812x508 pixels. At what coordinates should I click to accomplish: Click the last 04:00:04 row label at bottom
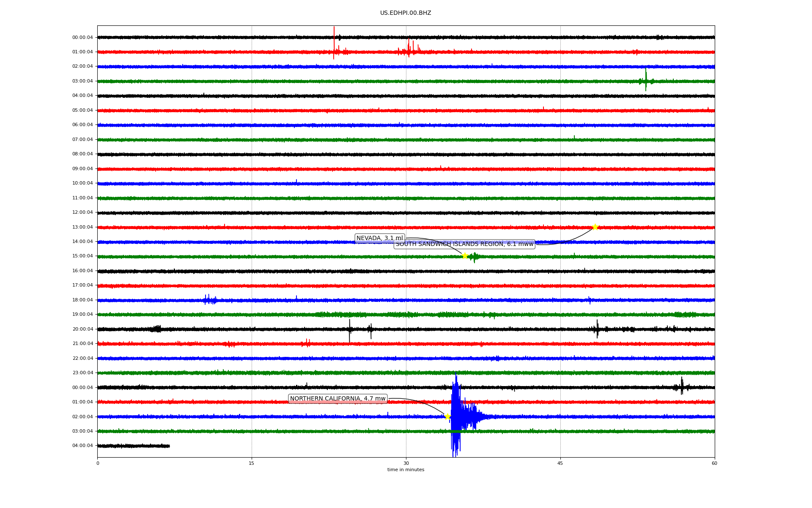[x=82, y=446]
